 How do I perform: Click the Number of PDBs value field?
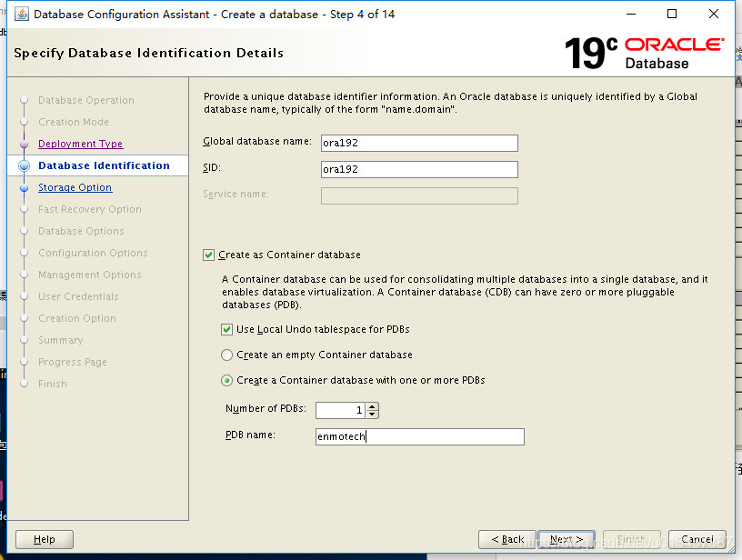point(340,410)
